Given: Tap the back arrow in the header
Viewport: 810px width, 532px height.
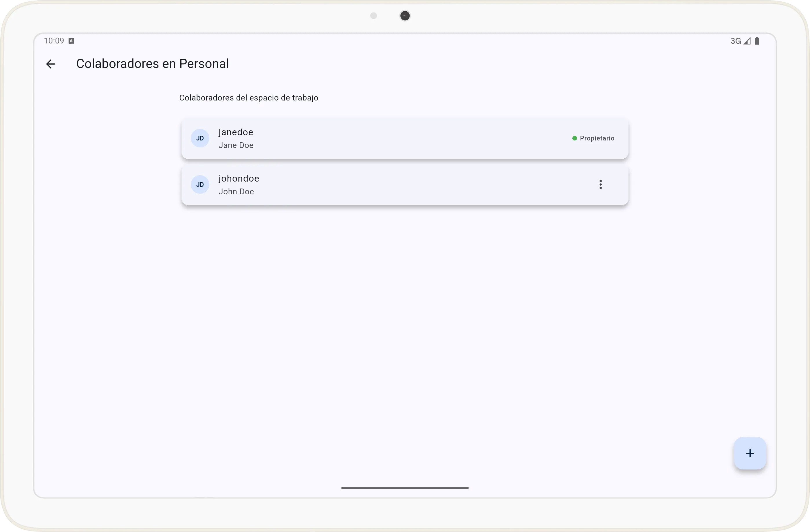Looking at the screenshot, I should (51, 64).
